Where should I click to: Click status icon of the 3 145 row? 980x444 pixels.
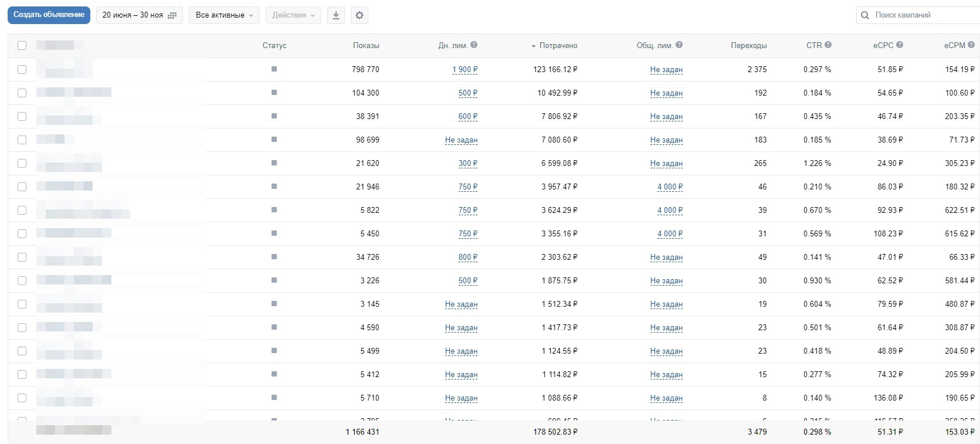[274, 304]
